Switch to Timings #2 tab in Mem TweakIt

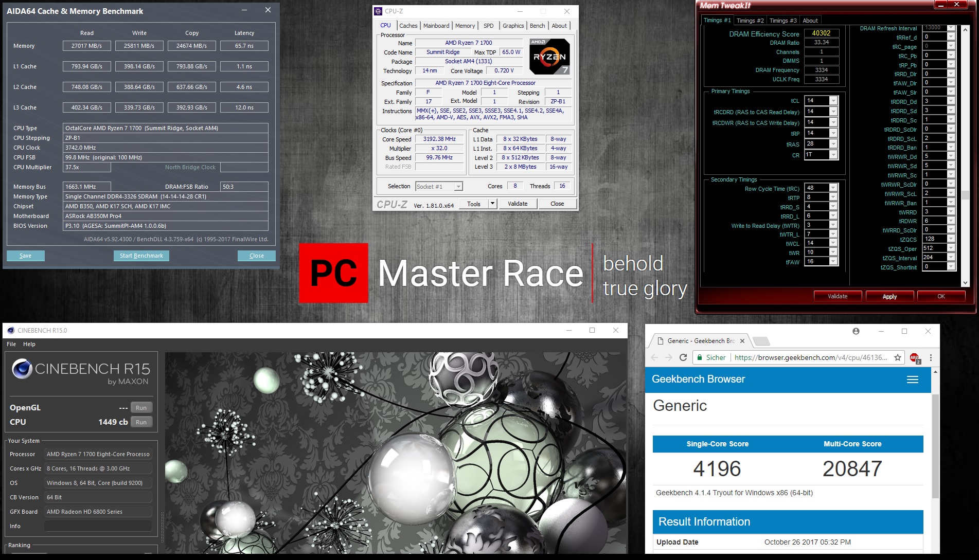pyautogui.click(x=750, y=21)
